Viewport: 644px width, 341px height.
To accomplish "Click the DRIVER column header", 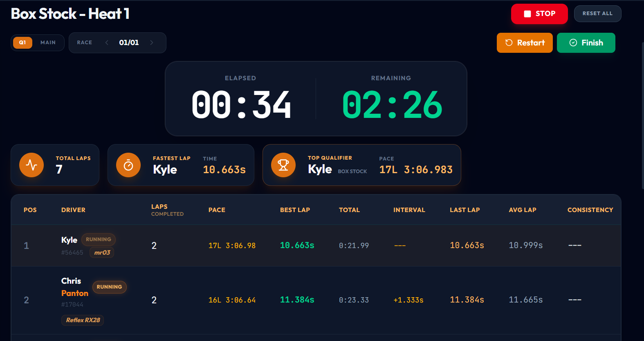I will 73,210.
